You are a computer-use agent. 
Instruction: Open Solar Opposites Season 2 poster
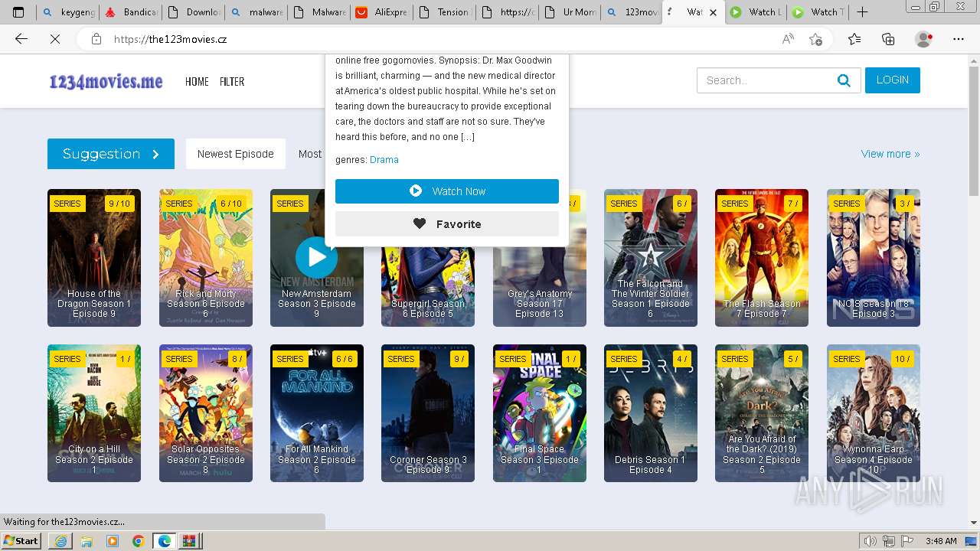[206, 413]
